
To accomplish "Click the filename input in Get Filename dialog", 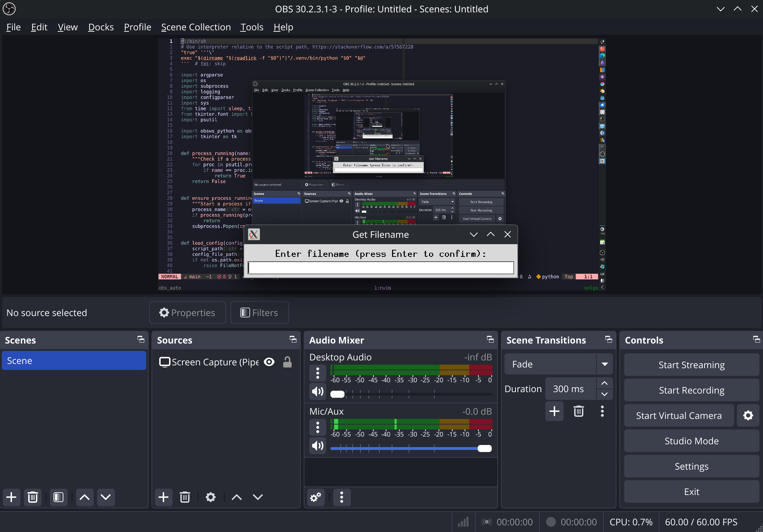I will click(381, 267).
